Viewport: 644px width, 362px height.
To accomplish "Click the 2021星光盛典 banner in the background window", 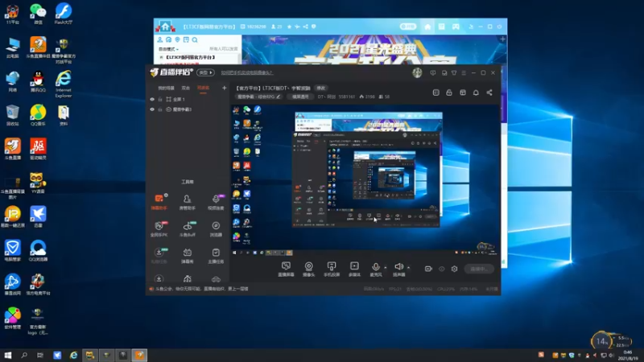I will pyautogui.click(x=374, y=49).
